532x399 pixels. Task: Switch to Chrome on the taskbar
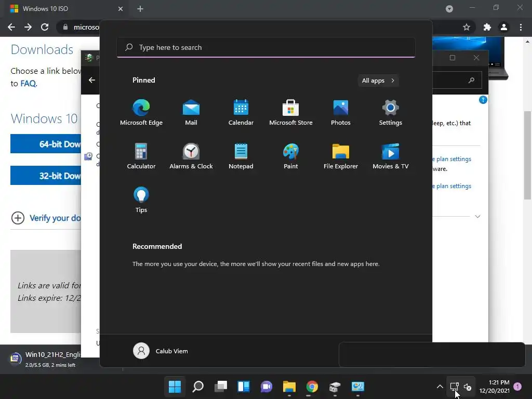click(312, 387)
